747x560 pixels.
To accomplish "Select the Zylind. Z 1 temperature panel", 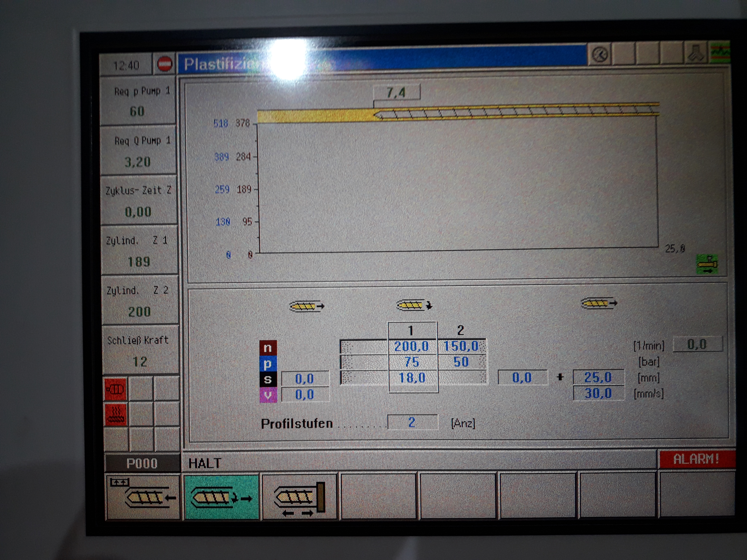I will point(139,251).
